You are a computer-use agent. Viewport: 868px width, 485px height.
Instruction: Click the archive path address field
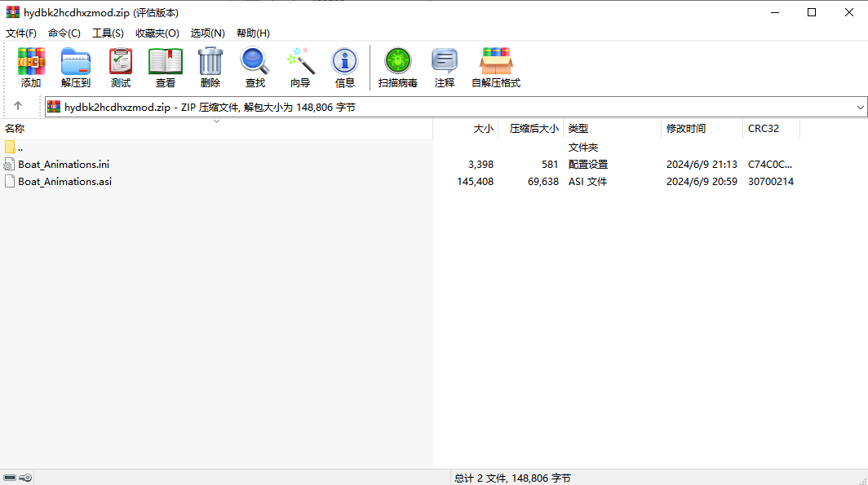point(455,108)
